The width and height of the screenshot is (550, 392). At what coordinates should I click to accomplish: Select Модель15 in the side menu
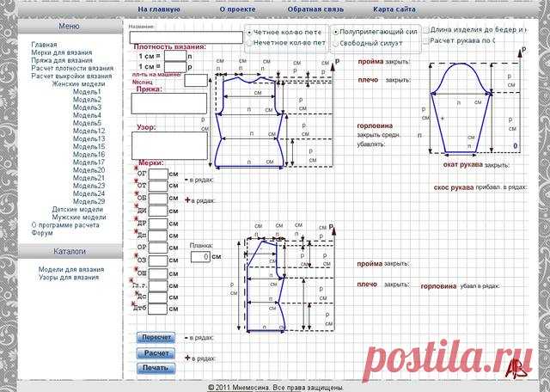point(89,146)
